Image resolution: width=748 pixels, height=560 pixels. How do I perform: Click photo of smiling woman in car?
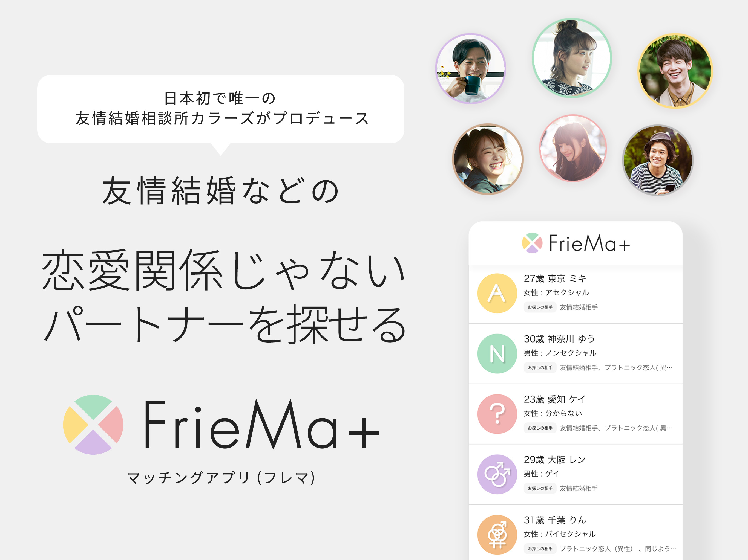[488, 159]
